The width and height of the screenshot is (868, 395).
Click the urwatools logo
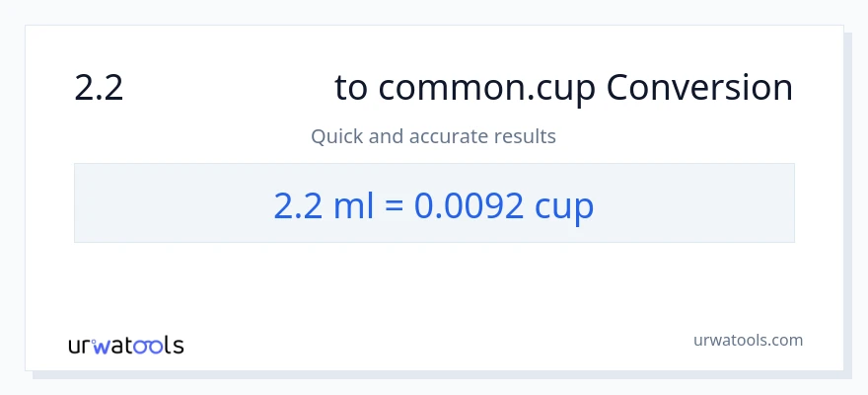point(125,346)
